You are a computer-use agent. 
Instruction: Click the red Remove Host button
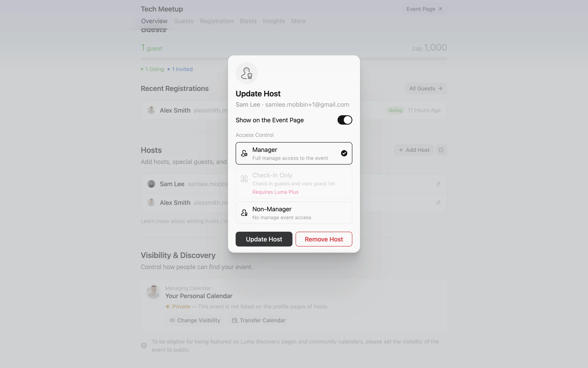coord(324,239)
